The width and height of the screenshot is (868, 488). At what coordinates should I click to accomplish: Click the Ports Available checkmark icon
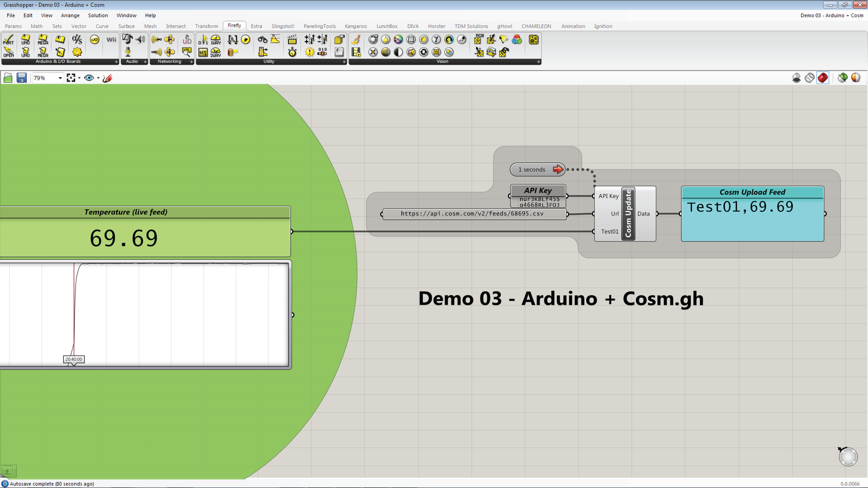point(8,40)
